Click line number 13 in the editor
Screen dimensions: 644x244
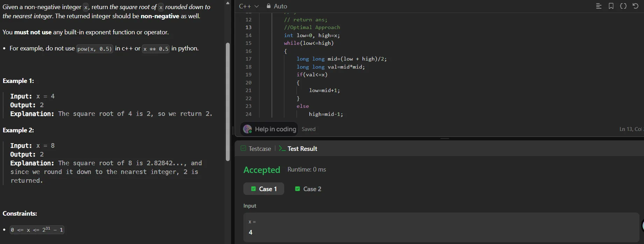pos(248,27)
